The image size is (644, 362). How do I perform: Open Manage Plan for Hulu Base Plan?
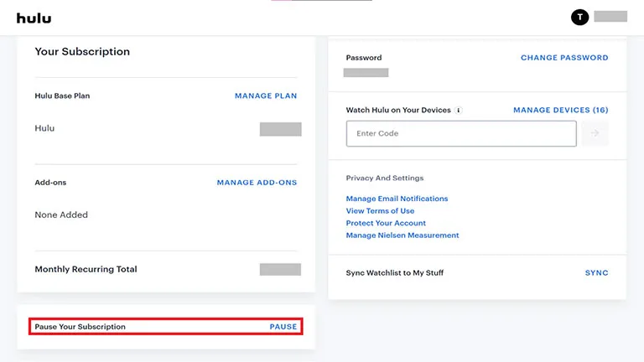[x=266, y=96]
